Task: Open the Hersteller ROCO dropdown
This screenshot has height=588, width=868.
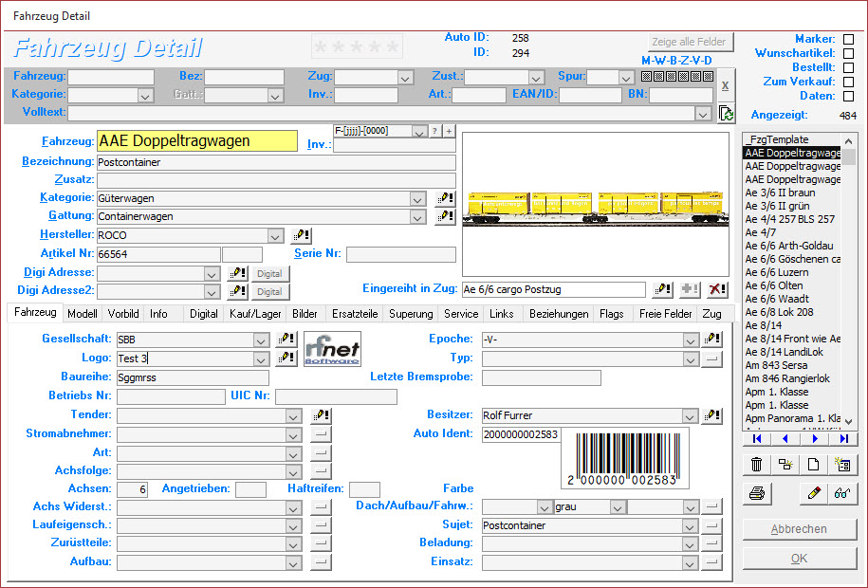Action: click(x=275, y=236)
